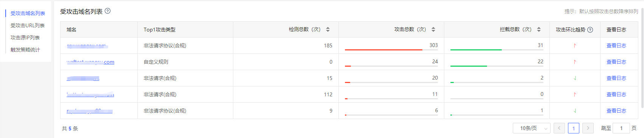Click red attack total bar showing 303

point(383,50)
